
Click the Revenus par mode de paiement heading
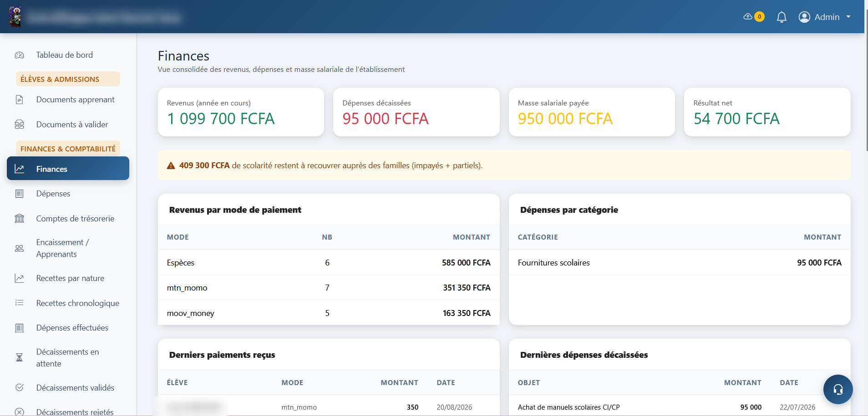tap(235, 210)
